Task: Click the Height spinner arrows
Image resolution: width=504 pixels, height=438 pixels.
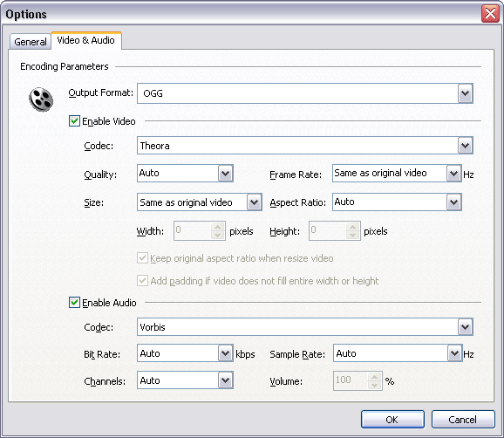Action: [x=352, y=230]
